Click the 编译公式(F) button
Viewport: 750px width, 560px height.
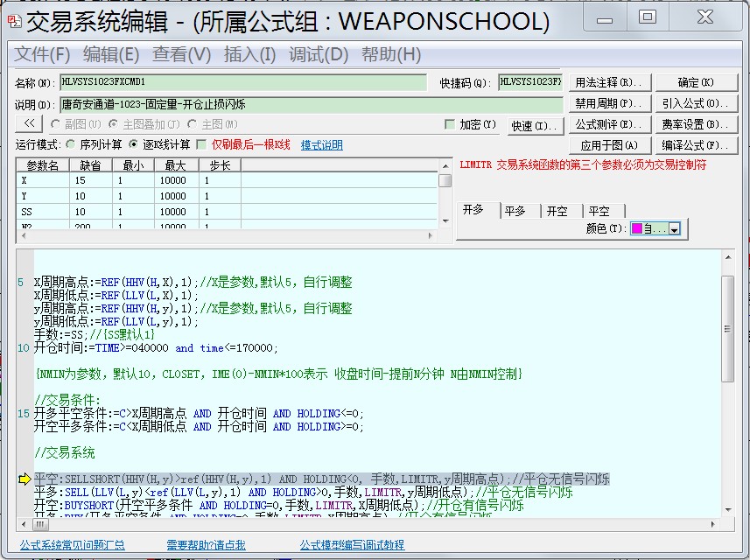point(696,145)
